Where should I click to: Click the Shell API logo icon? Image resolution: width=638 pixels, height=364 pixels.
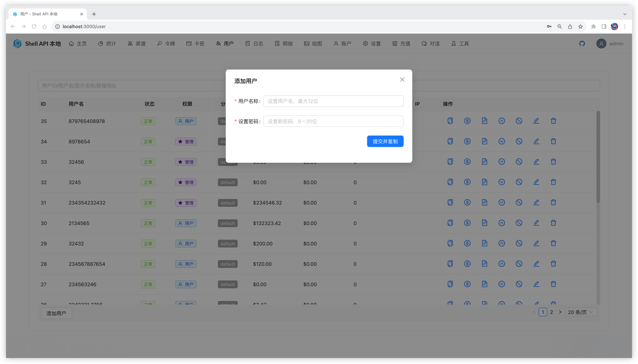click(x=17, y=43)
